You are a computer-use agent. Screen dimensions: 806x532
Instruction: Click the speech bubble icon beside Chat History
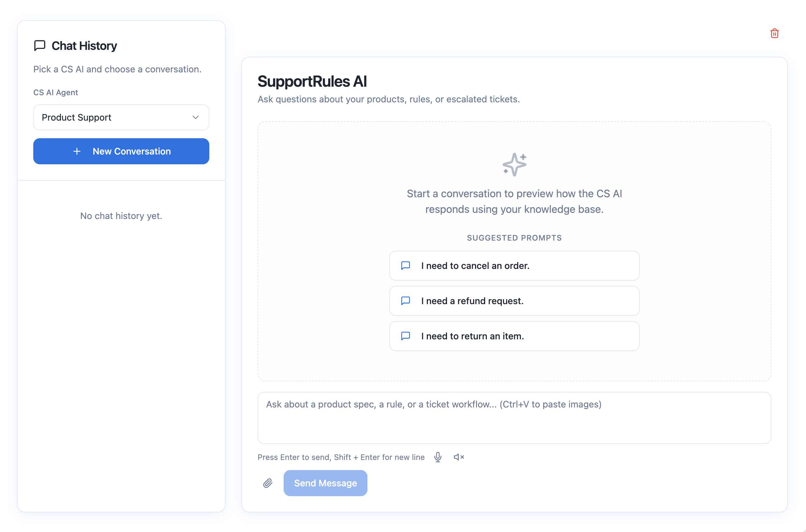(39, 45)
